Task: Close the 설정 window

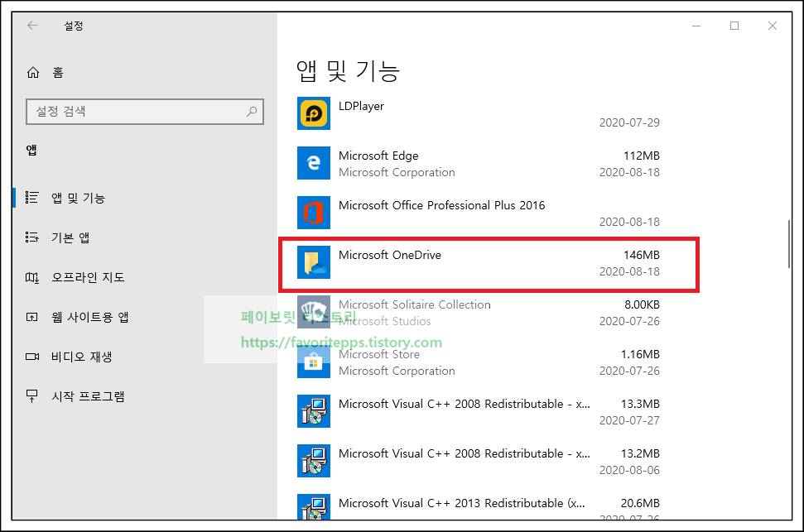Action: coord(773,26)
